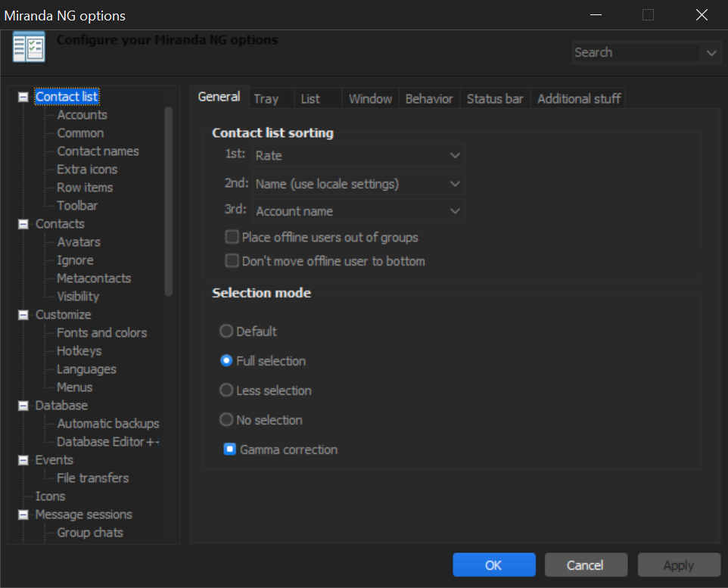Image resolution: width=728 pixels, height=588 pixels.
Task: Select Contact list in the tree
Action: point(67,97)
